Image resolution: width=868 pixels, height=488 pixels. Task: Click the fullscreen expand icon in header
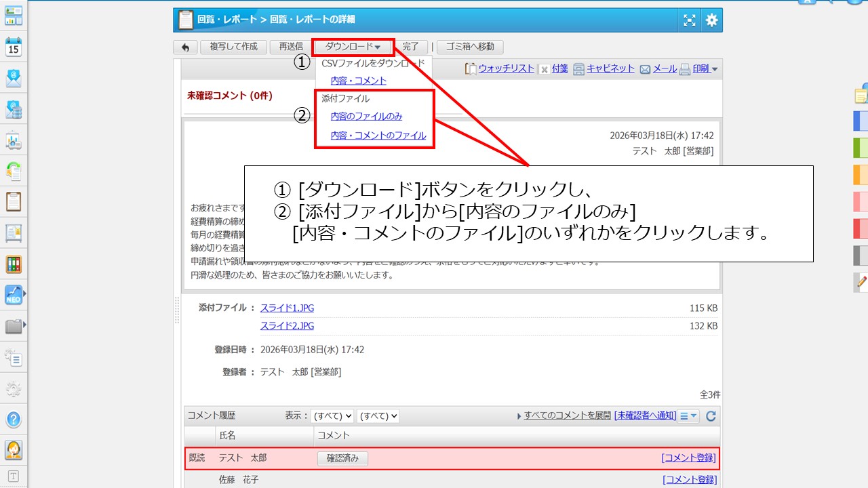click(x=689, y=20)
